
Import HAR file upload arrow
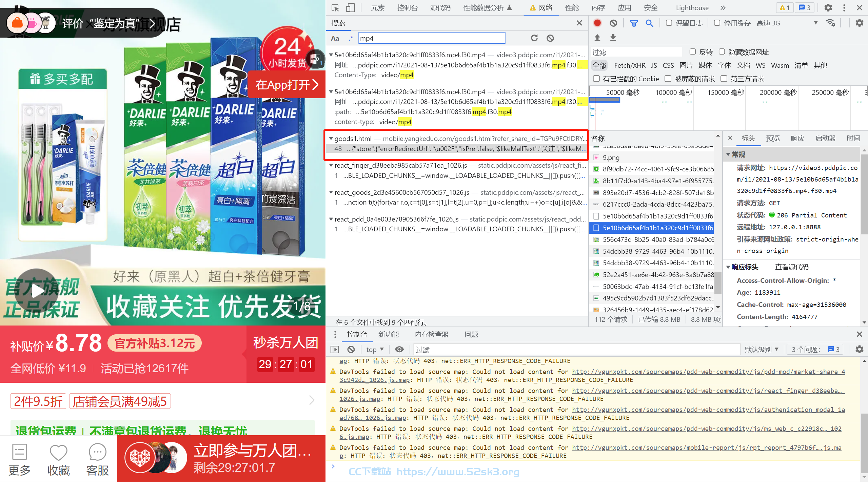pos(597,38)
